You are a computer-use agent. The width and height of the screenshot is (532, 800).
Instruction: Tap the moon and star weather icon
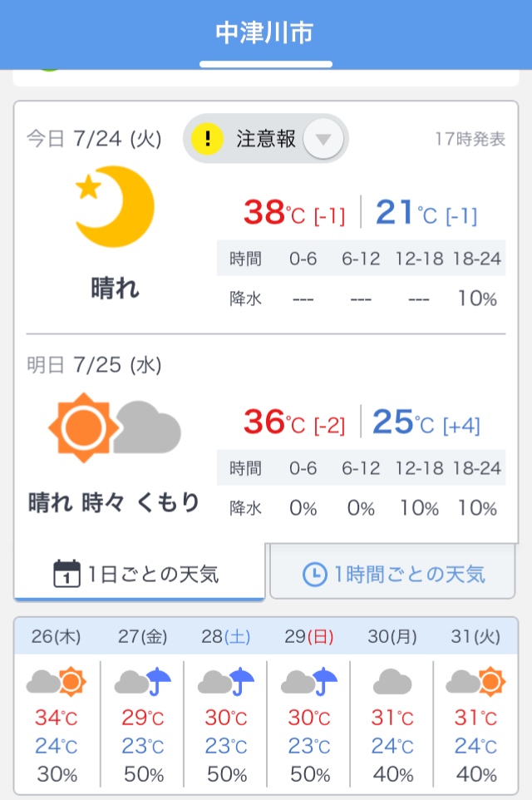click(x=115, y=206)
